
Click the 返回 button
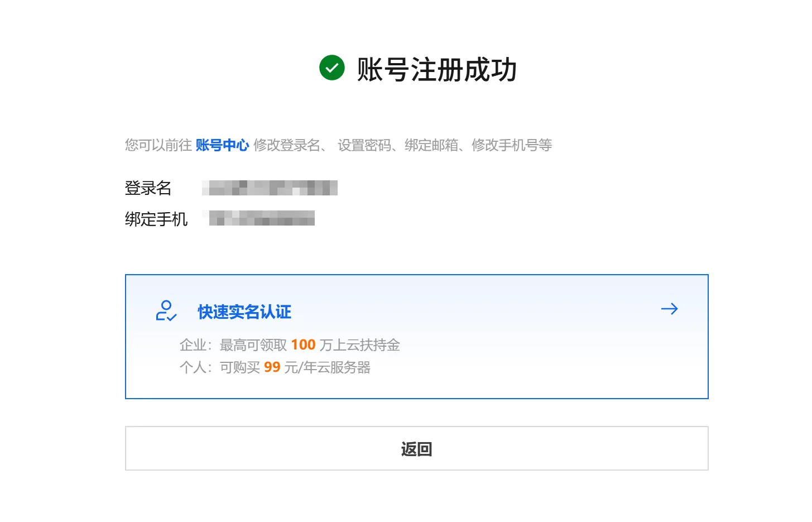pyautogui.click(x=416, y=448)
